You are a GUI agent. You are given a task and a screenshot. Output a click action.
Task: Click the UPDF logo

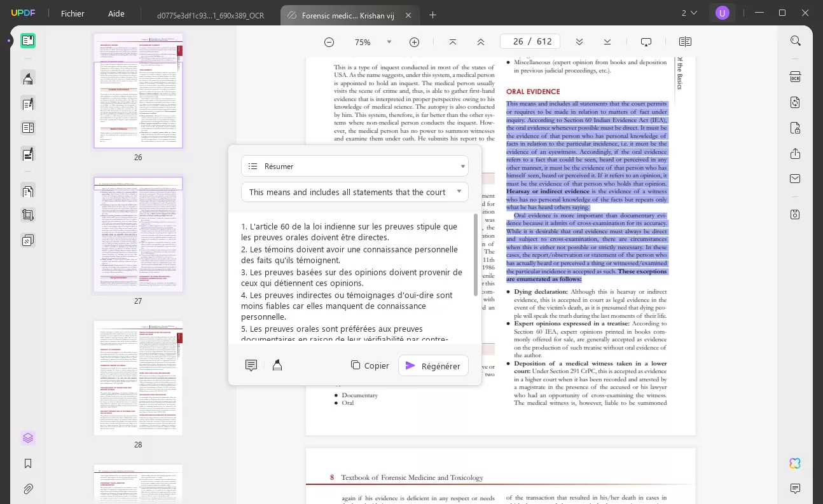[x=23, y=13]
